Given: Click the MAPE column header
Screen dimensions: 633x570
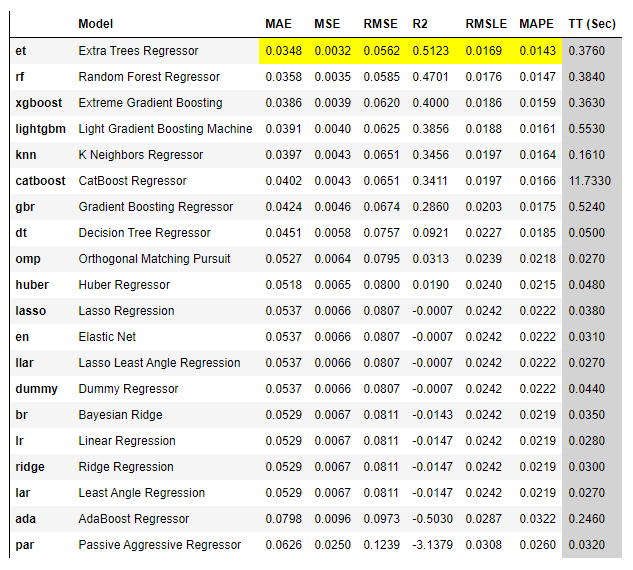Looking at the screenshot, I should tap(536, 24).
